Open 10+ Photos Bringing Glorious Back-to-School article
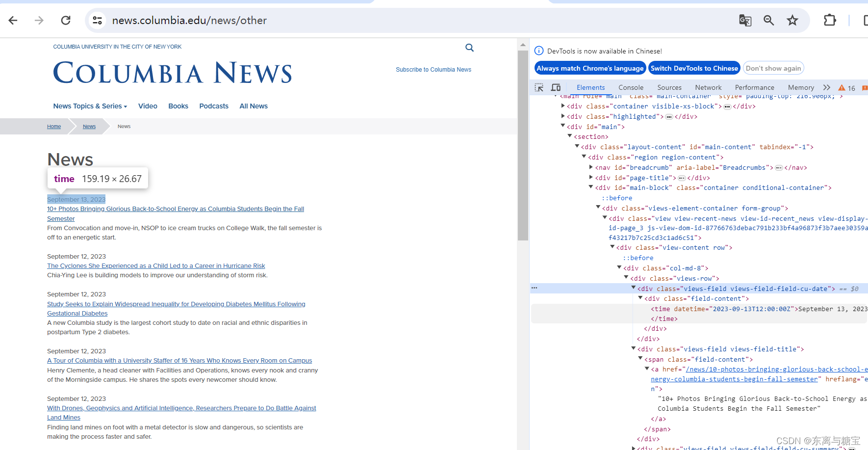This screenshot has width=868, height=450. (176, 213)
